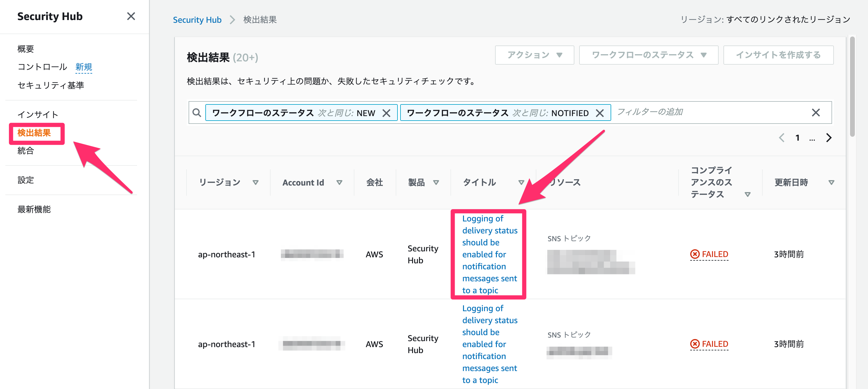
Task: Navigate to セキュリティ基準 section
Action: pos(51,85)
